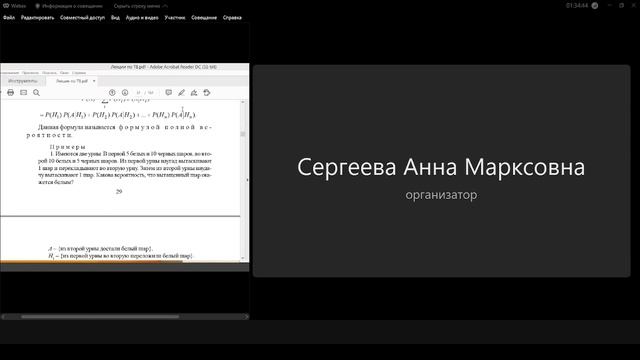Open the Webex Справка menu
Screen dimensions: 640x360
click(x=232, y=18)
